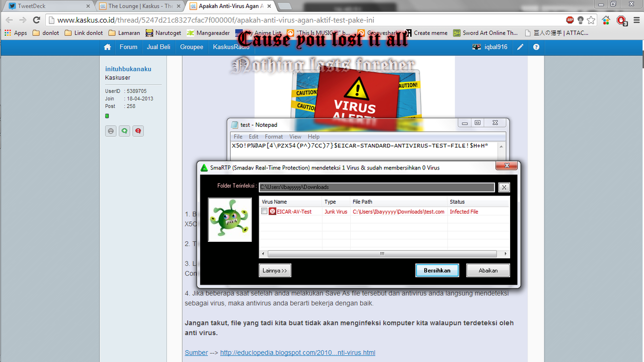
Task: Open inituhbukanaku user profile link
Action: pos(128,69)
